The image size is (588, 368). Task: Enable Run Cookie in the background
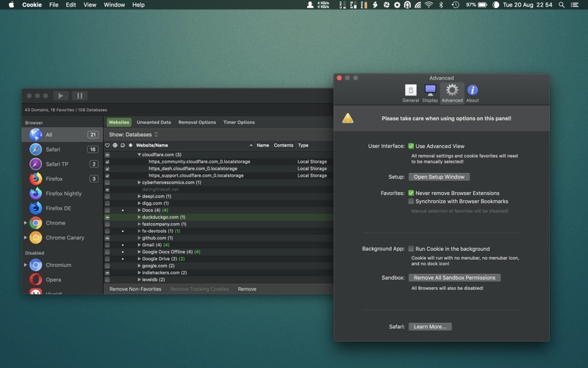pyautogui.click(x=411, y=249)
